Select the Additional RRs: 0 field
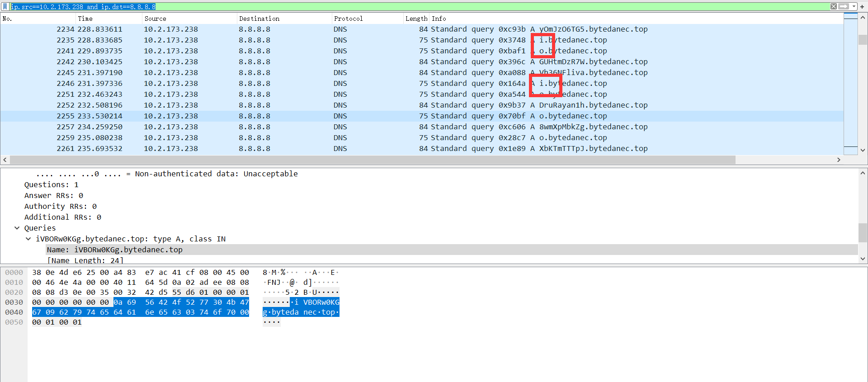 point(63,217)
